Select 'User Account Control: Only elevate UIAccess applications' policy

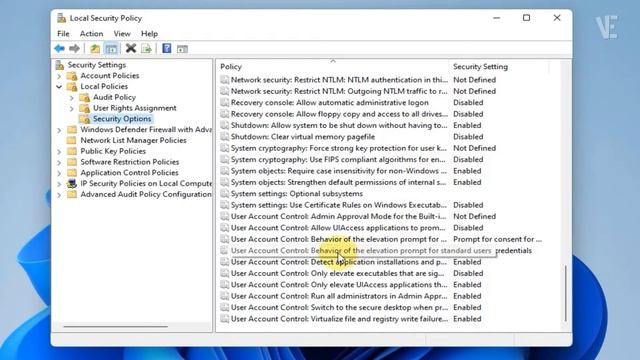(339, 285)
